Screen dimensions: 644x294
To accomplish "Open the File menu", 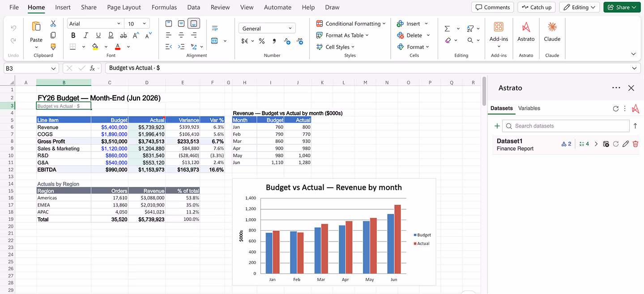I will [14, 7].
